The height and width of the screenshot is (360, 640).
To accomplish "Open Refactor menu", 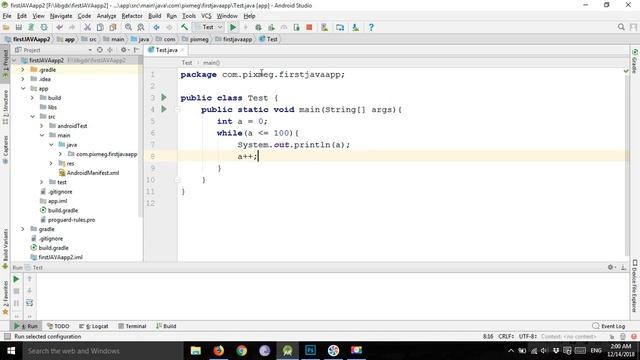I will click(x=132, y=16).
